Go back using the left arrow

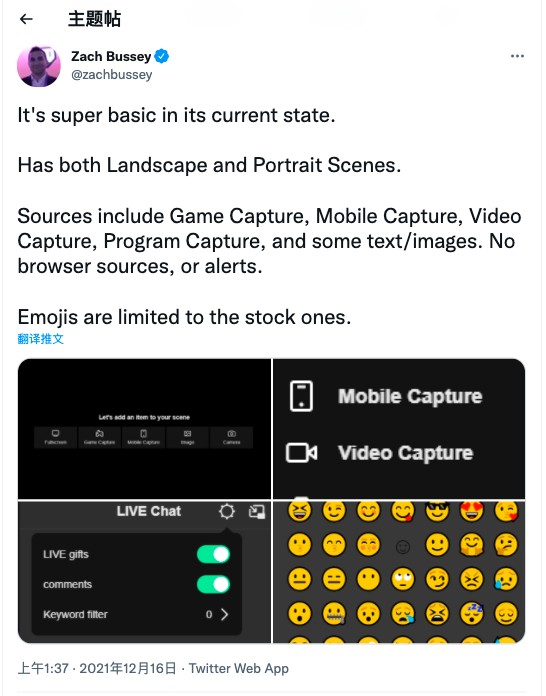pos(27,19)
